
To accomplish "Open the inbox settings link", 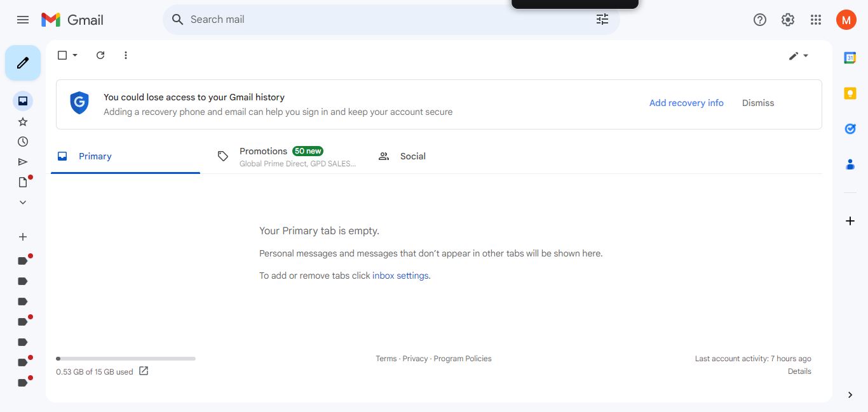I will tap(400, 276).
